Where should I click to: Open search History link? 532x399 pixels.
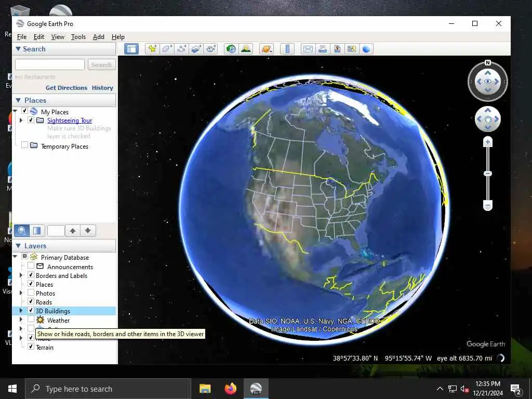pyautogui.click(x=102, y=88)
